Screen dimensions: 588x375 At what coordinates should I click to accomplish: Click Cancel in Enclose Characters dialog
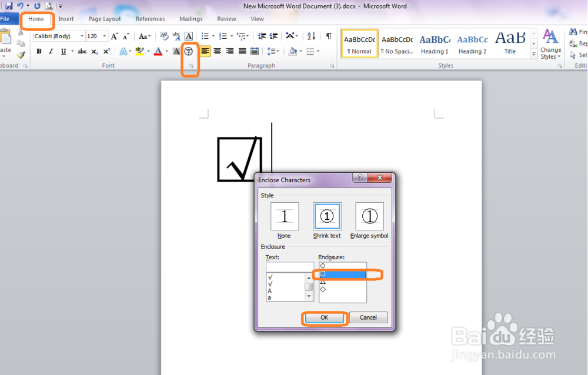(368, 317)
